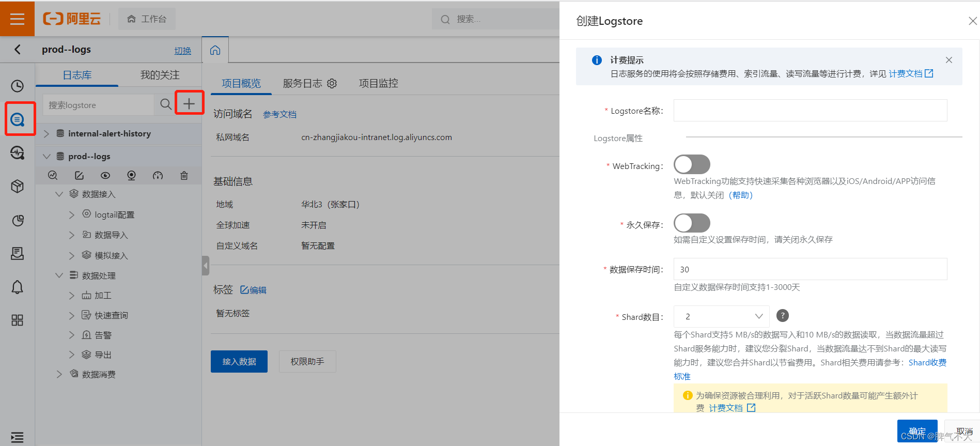
Task: Switch to the 我的关注 tab
Action: point(160,75)
